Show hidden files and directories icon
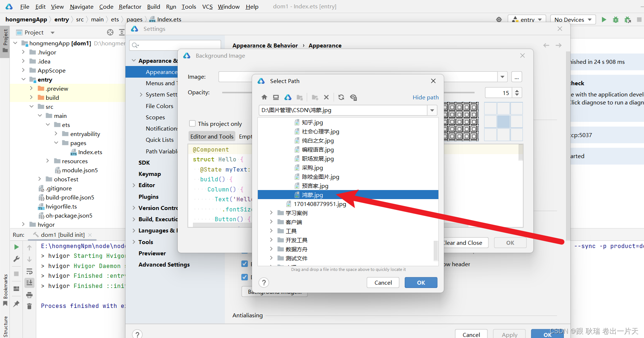This screenshot has width=644, height=338. pyautogui.click(x=354, y=97)
